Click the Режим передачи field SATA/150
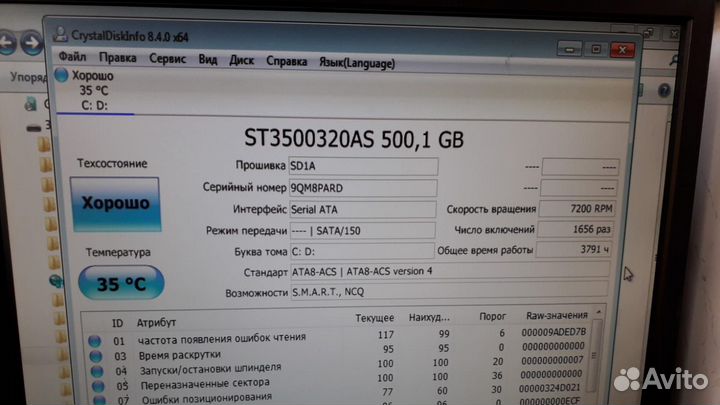The height and width of the screenshot is (405, 720). click(362, 231)
